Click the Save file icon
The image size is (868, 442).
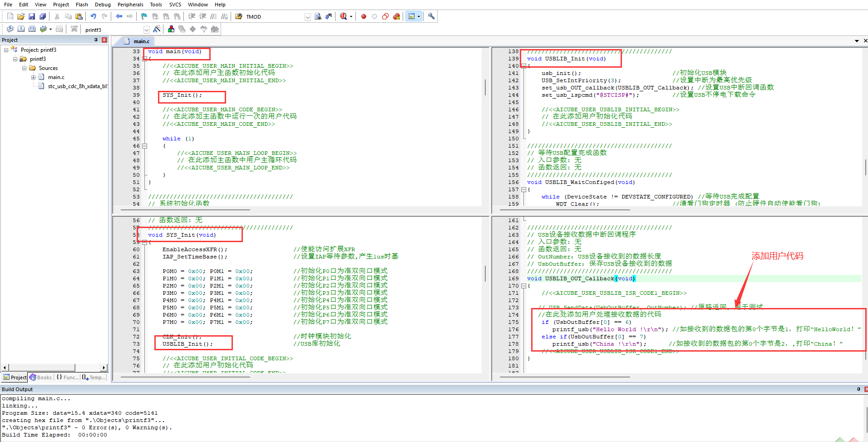32,16
